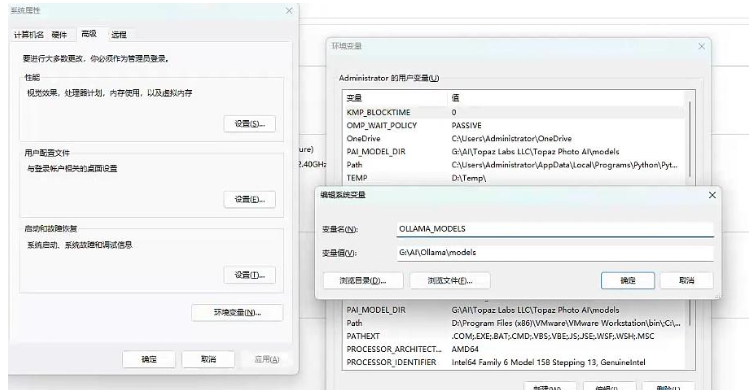Open startup and recovery 设置(T) button
Viewport: 749px width, 390px height.
pyautogui.click(x=249, y=275)
